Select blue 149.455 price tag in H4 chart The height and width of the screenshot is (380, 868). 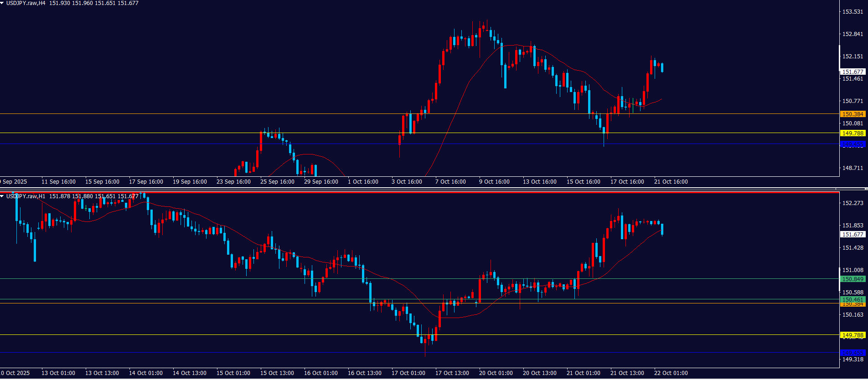coord(852,144)
